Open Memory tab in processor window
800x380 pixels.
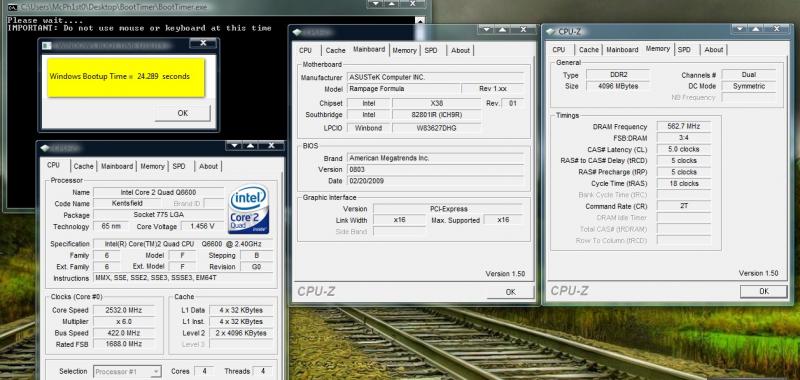152,166
